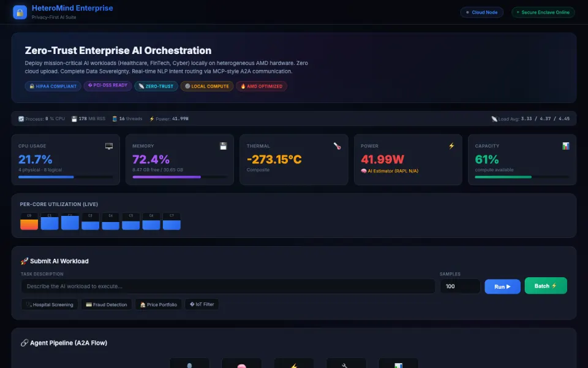Click the -273.15°C thermal reading
The width and height of the screenshot is (588, 368).
click(x=274, y=159)
